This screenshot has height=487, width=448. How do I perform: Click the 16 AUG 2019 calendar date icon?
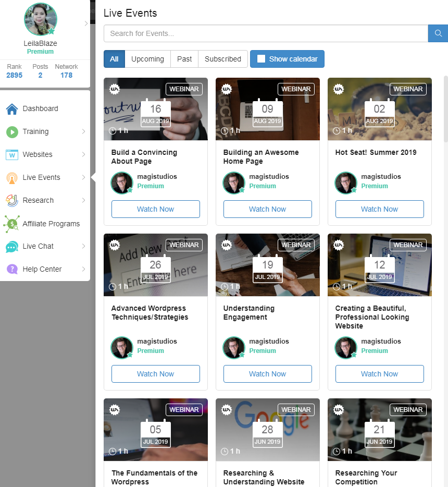[155, 113]
